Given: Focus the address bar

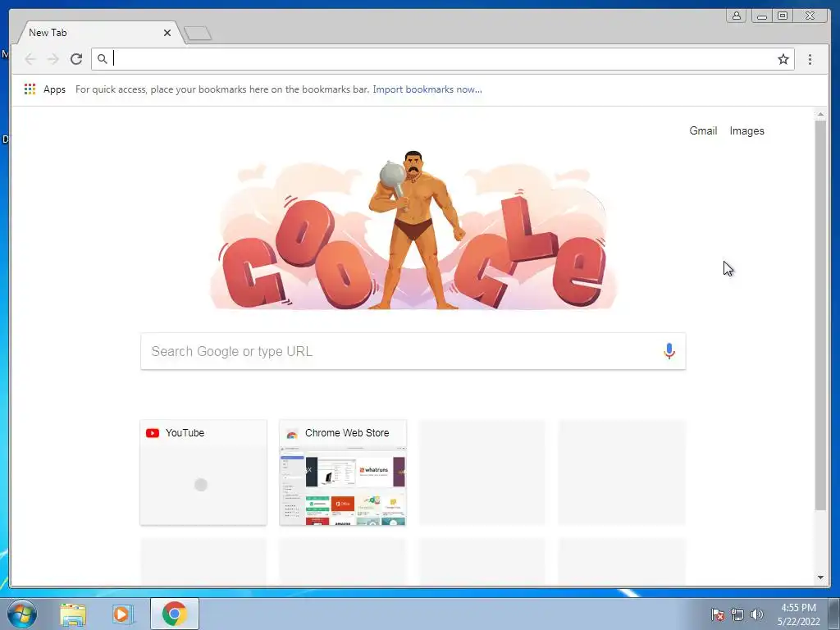Looking at the screenshot, I should click(x=442, y=59).
